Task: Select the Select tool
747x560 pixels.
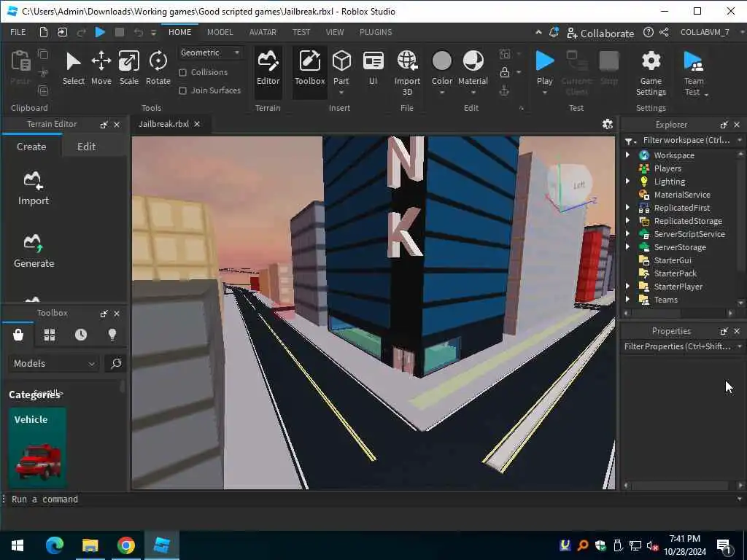Action: [x=74, y=69]
